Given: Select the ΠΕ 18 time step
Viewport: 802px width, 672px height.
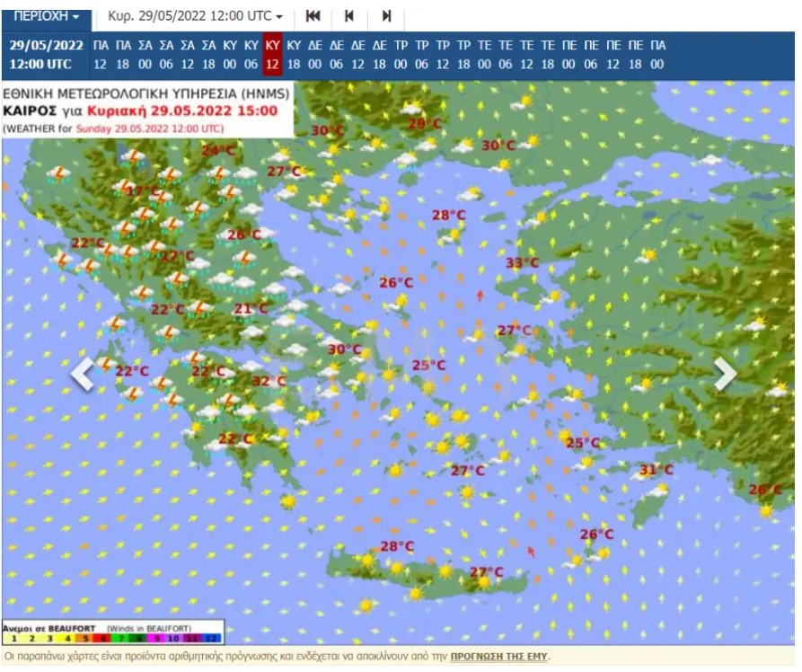Looking at the screenshot, I should tap(635, 55).
